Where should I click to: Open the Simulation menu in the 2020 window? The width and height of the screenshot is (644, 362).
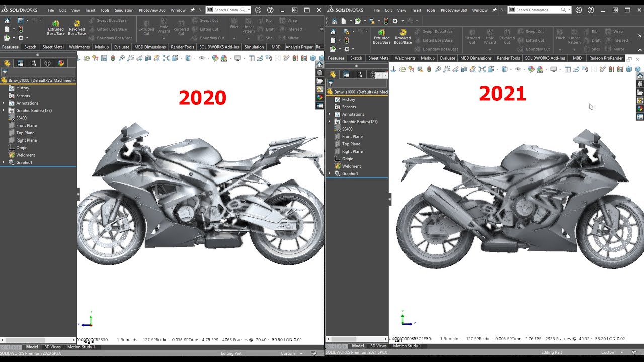(124, 10)
